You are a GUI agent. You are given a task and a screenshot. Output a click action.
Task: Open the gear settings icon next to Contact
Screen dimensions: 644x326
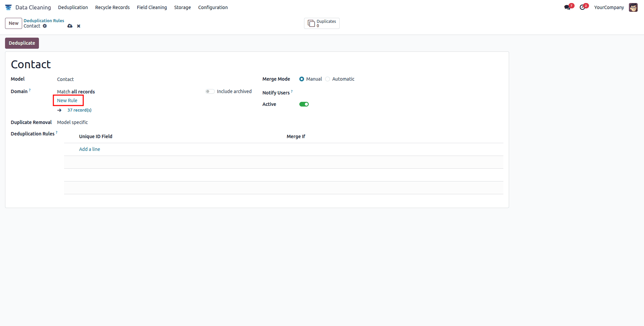45,26
